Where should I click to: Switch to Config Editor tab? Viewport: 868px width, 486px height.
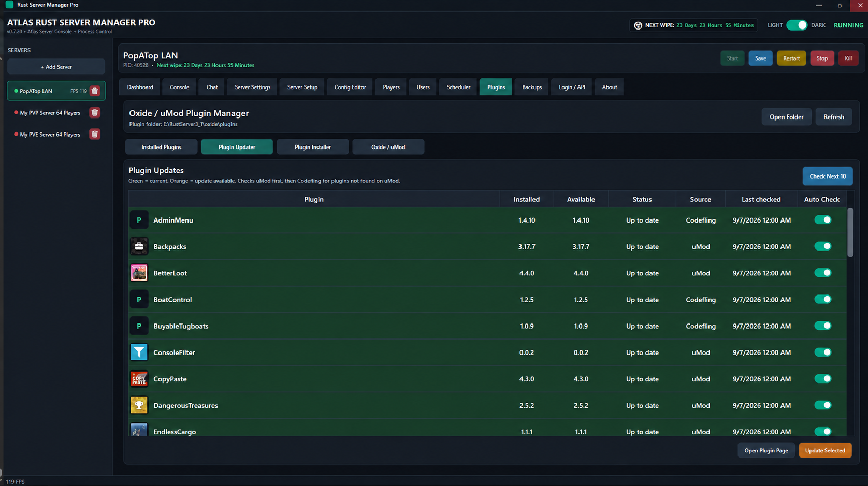pos(350,87)
